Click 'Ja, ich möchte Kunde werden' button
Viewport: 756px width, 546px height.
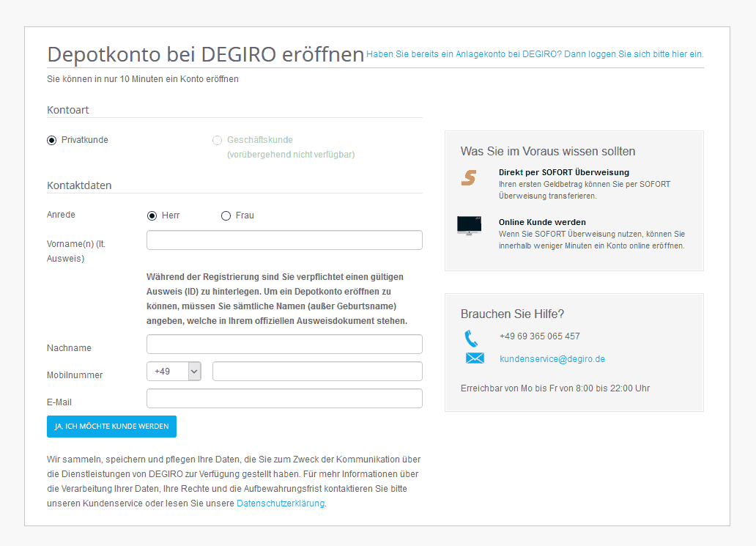point(111,427)
